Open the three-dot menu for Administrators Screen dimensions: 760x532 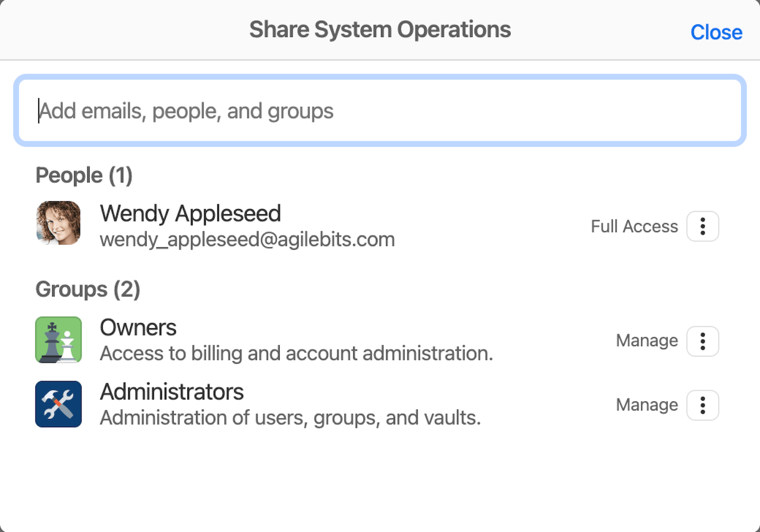click(702, 405)
